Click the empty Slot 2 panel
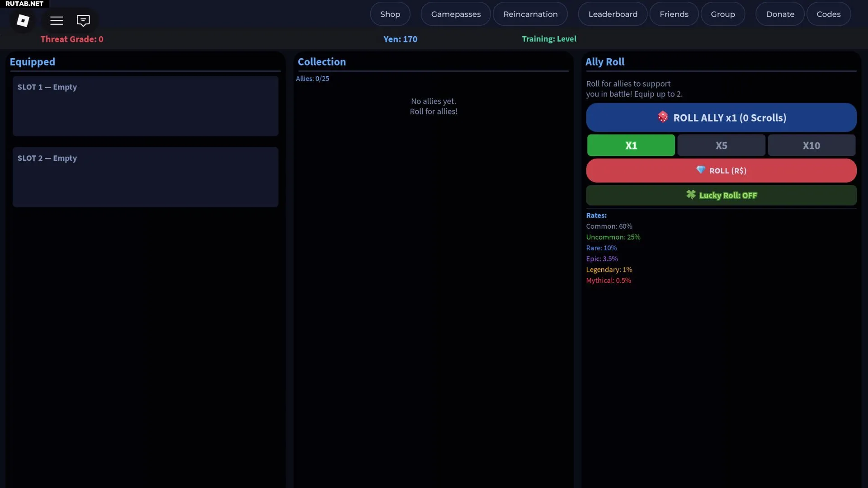The width and height of the screenshot is (868, 488). 145,177
